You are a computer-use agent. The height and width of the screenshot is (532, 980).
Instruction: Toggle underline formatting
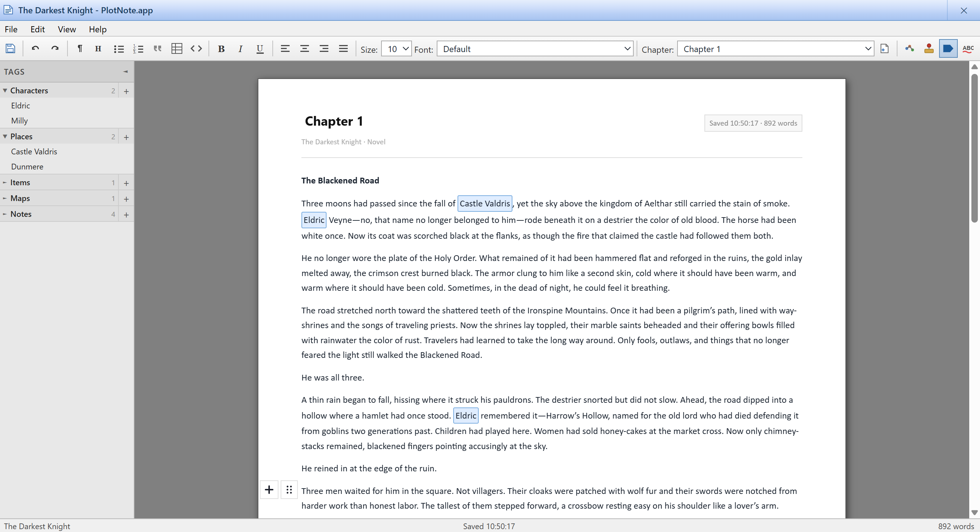260,49
